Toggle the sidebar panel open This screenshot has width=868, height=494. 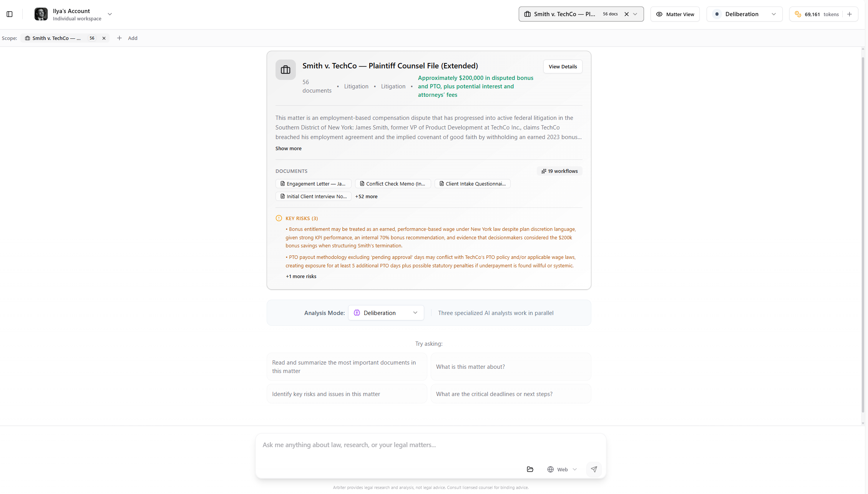(9, 14)
